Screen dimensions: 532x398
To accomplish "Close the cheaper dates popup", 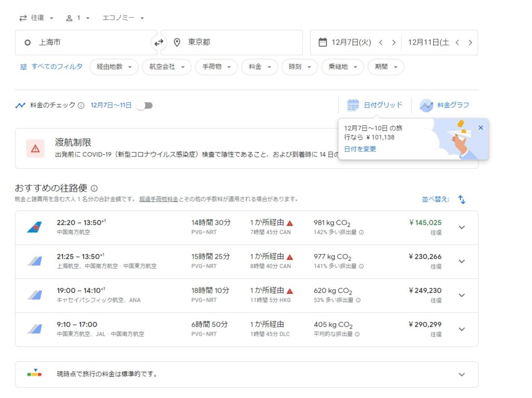I will pyautogui.click(x=481, y=127).
